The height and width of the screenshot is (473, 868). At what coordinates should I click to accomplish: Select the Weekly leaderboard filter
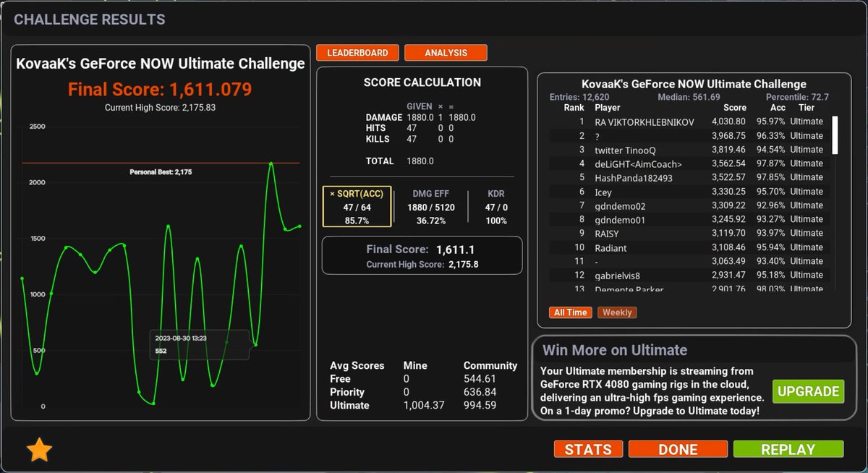[617, 312]
